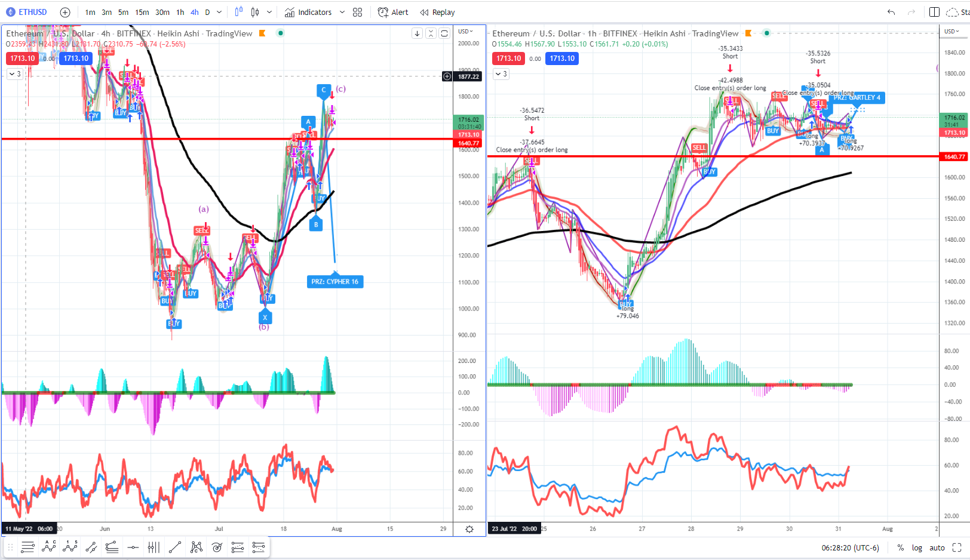This screenshot has height=560, width=970.
Task: Expand the time interval dropdown
Action: pyautogui.click(x=219, y=12)
